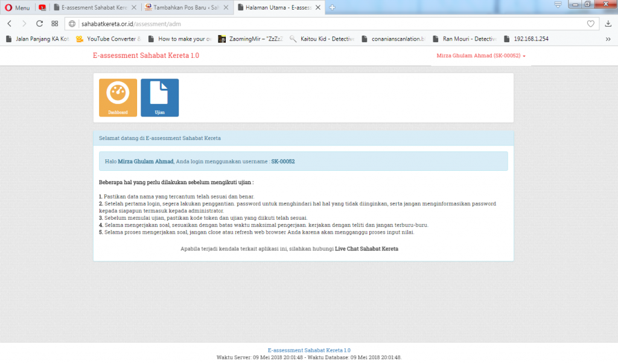Click the back navigation arrow
Screen dimensions: 618x364
[9, 25]
